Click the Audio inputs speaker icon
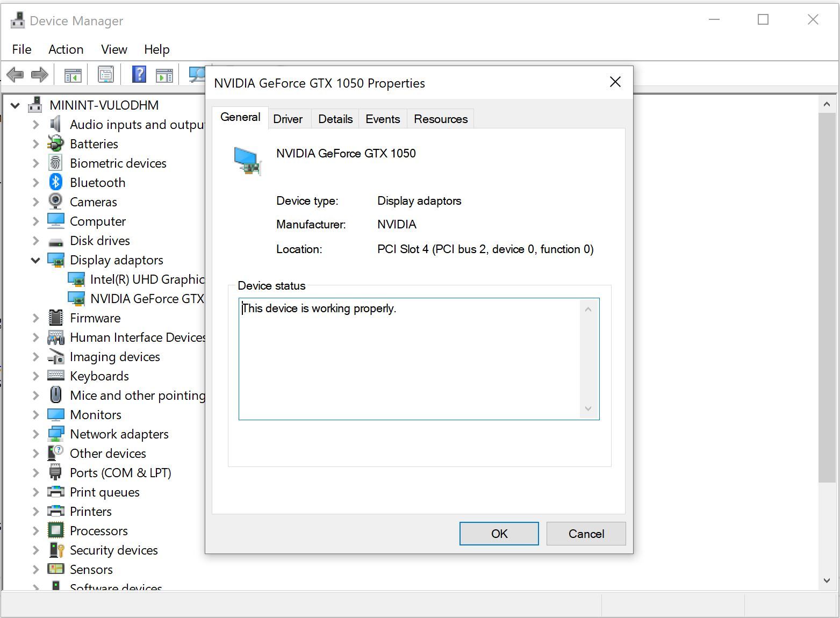Screen dimensions: 840x618 [x=55, y=124]
